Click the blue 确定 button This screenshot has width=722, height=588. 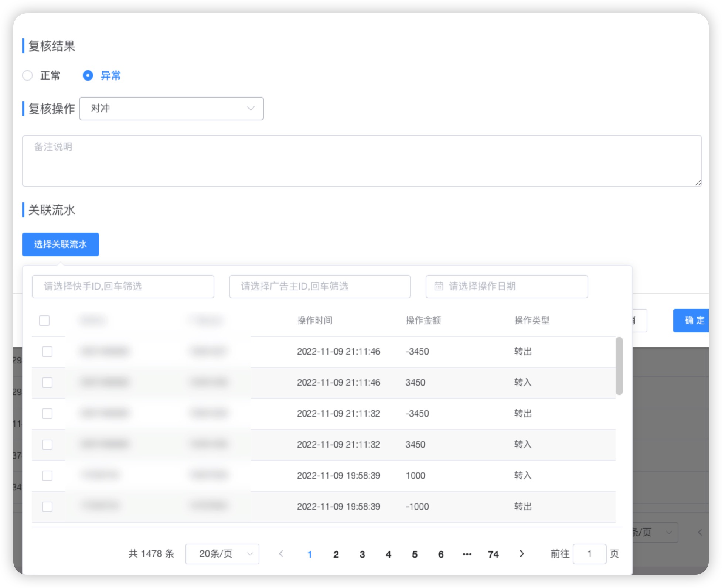pyautogui.click(x=691, y=320)
